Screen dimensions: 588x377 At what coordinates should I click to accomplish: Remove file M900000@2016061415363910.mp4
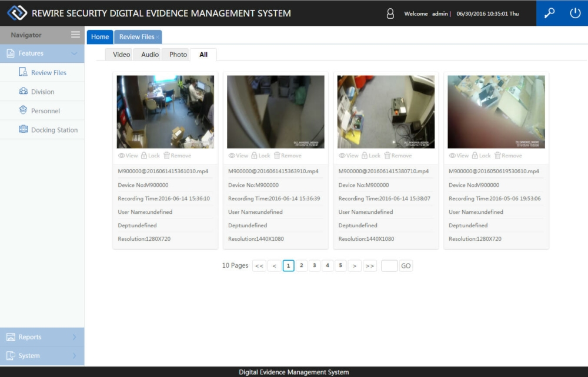click(288, 156)
